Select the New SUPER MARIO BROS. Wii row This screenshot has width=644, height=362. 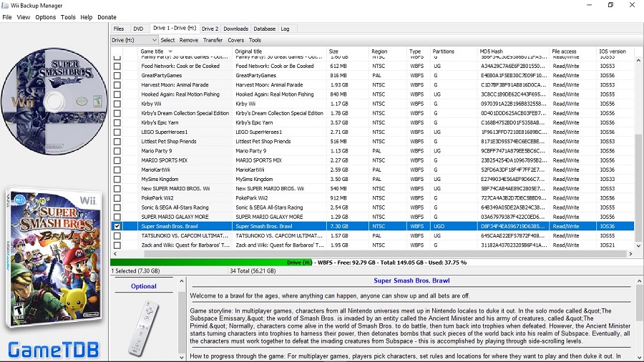(x=373, y=189)
